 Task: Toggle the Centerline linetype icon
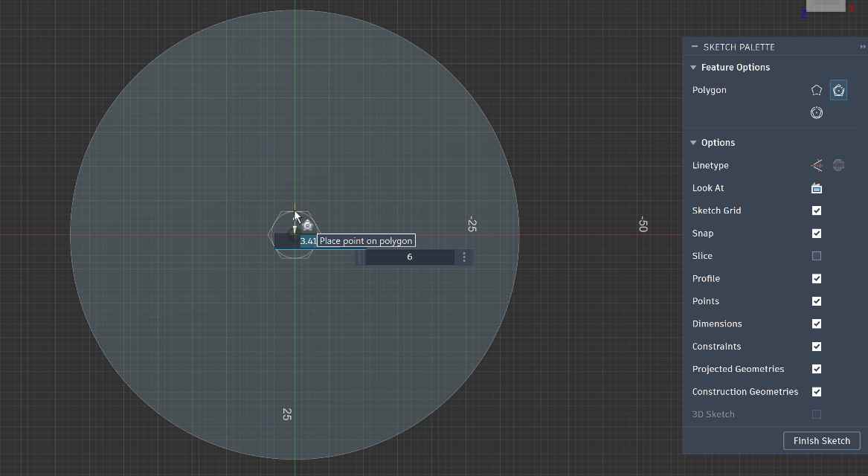(839, 166)
